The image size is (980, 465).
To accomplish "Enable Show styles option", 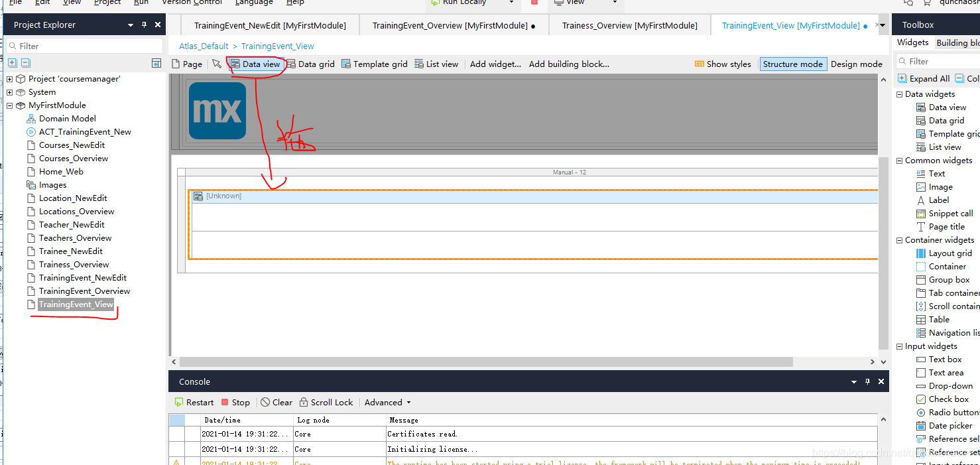I will 723,64.
